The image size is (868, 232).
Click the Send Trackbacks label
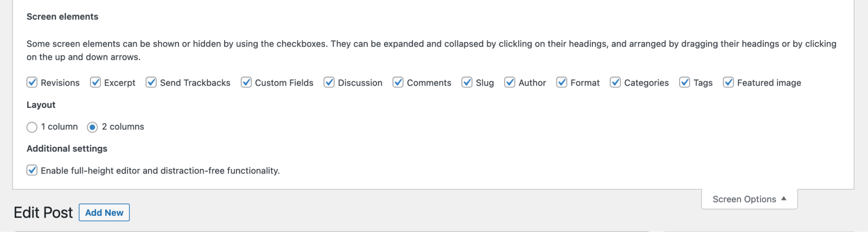coord(195,83)
